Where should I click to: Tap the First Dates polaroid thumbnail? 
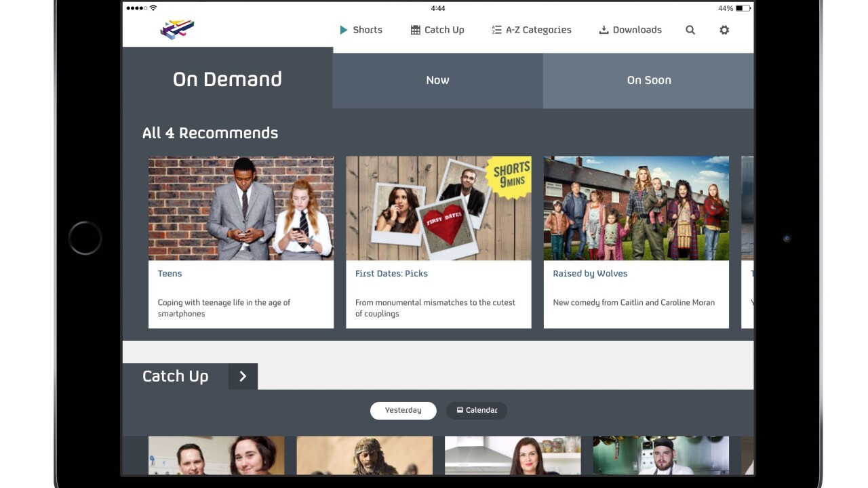[x=438, y=208]
